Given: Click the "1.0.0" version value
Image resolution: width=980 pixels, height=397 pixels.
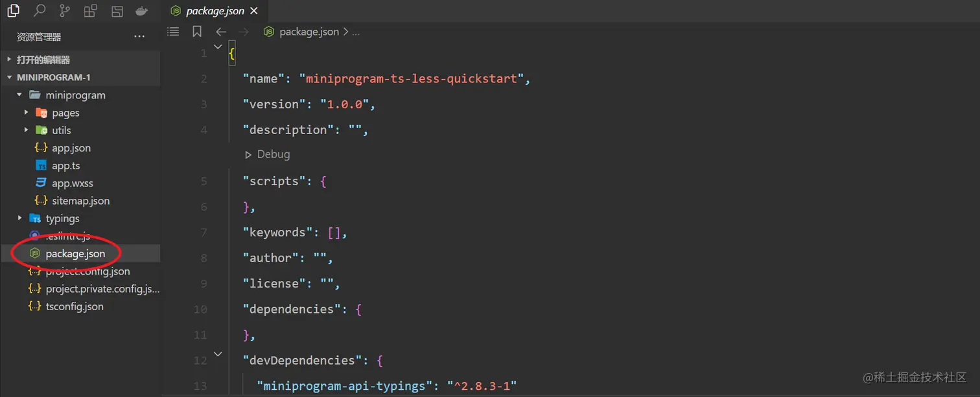Looking at the screenshot, I should [x=344, y=104].
